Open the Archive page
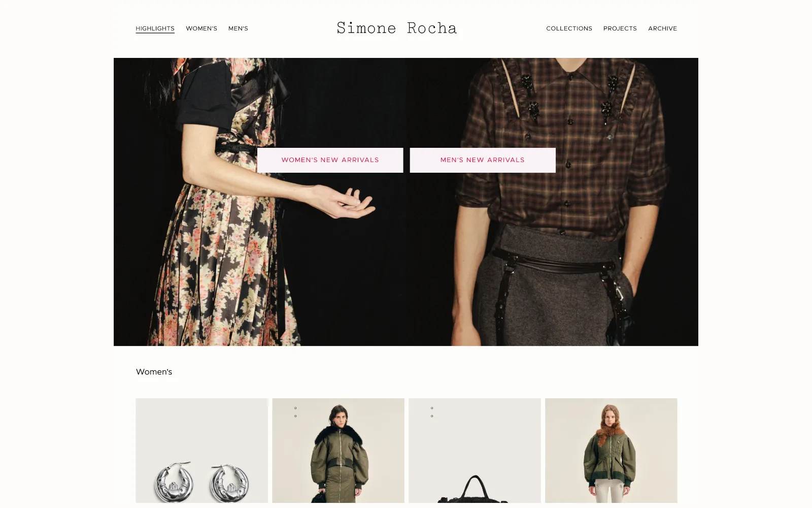This screenshot has width=812, height=508. (x=662, y=28)
